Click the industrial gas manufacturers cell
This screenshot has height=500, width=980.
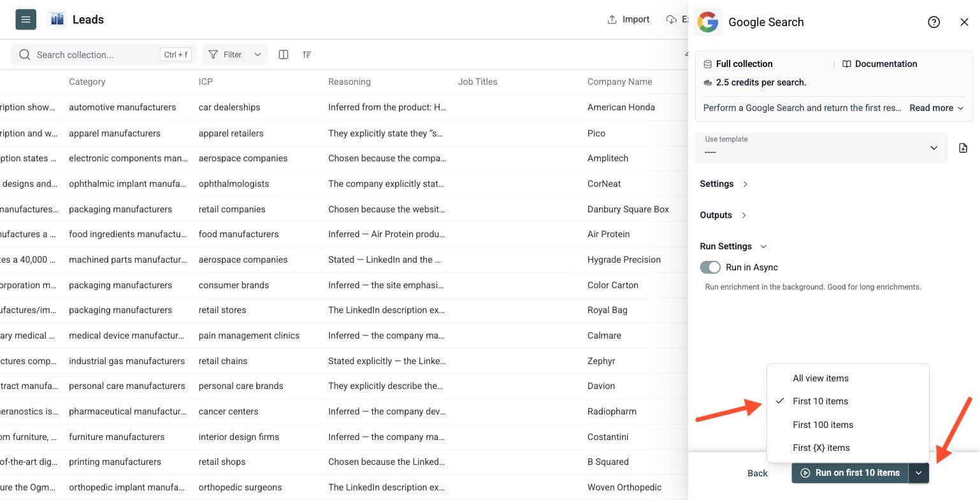coord(127,361)
